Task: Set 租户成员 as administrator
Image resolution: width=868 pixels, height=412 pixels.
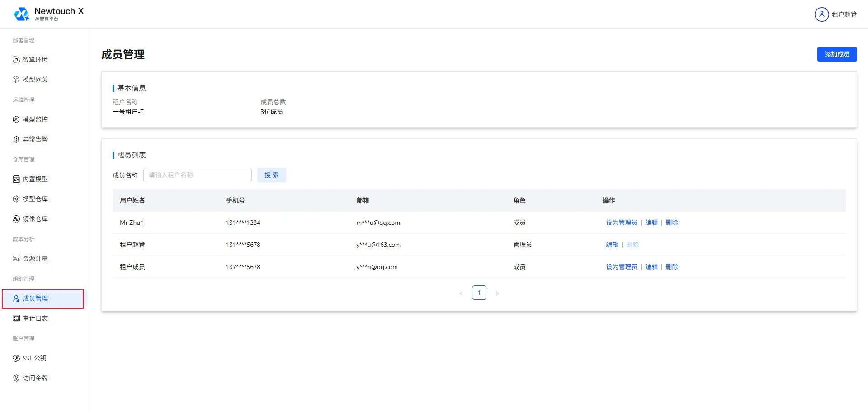Action: 622,267
